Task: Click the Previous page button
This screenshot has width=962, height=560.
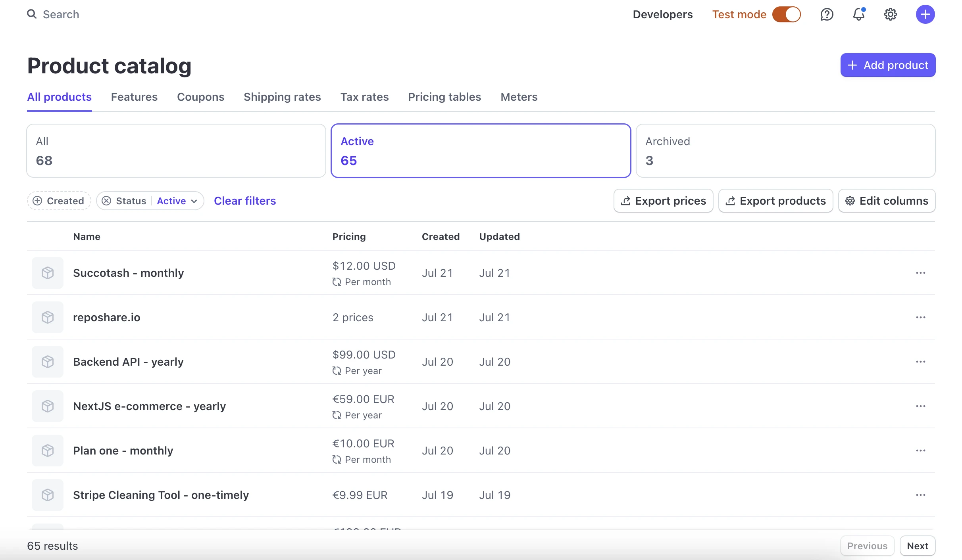Action: 867,546
